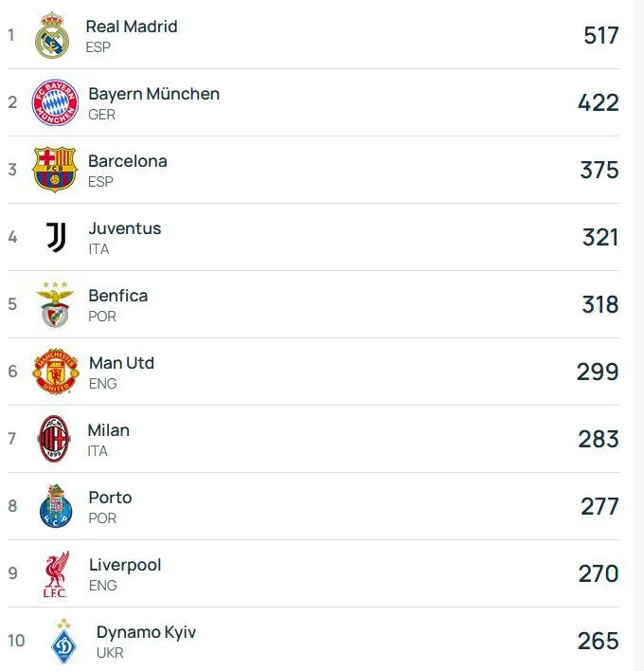Open the Juventus team link

click(125, 228)
